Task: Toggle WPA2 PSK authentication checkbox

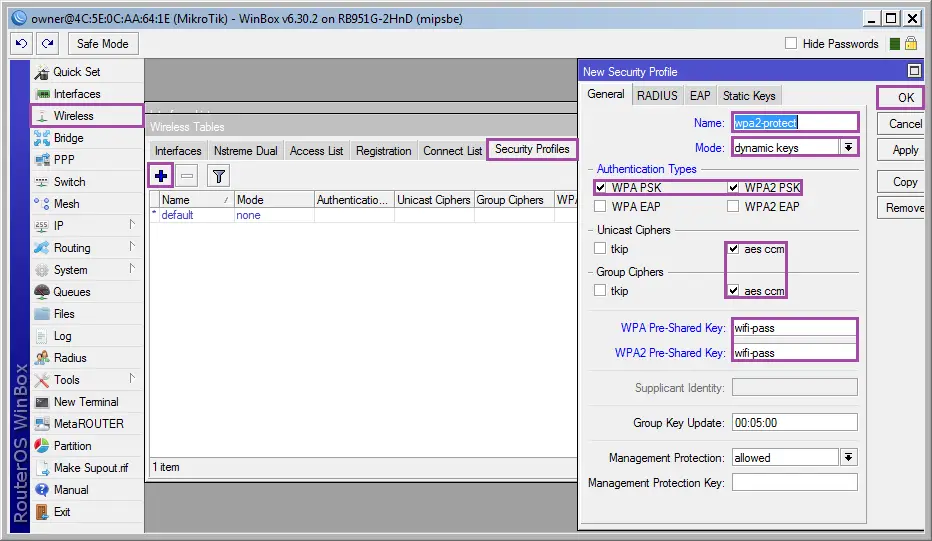Action: point(733,188)
